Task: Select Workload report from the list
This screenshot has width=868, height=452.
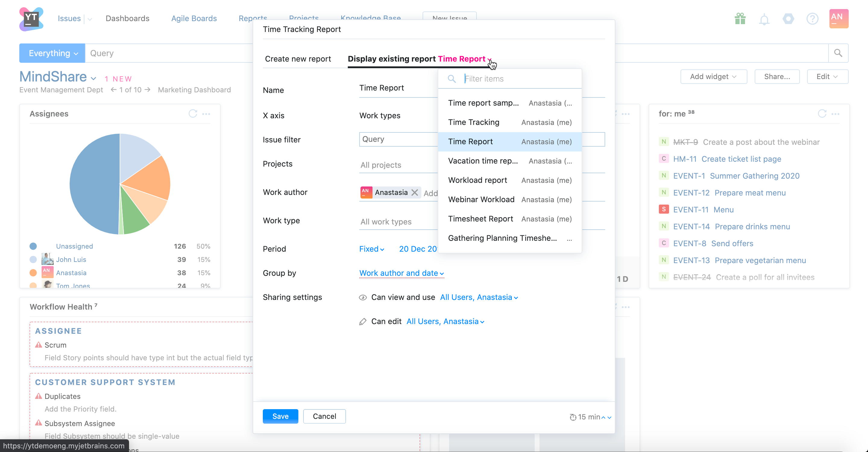Action: coord(477,180)
